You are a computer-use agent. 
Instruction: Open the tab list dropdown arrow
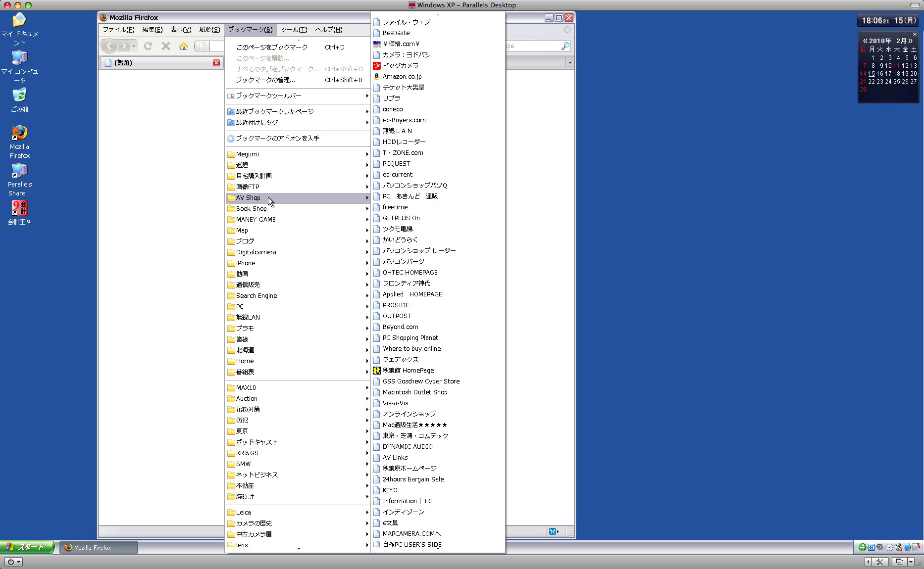[570, 63]
